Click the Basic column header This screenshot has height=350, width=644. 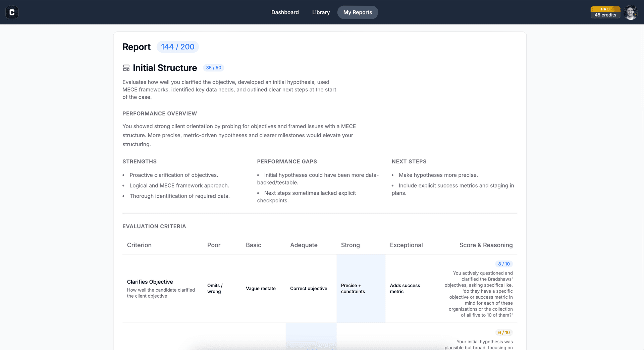(x=253, y=245)
